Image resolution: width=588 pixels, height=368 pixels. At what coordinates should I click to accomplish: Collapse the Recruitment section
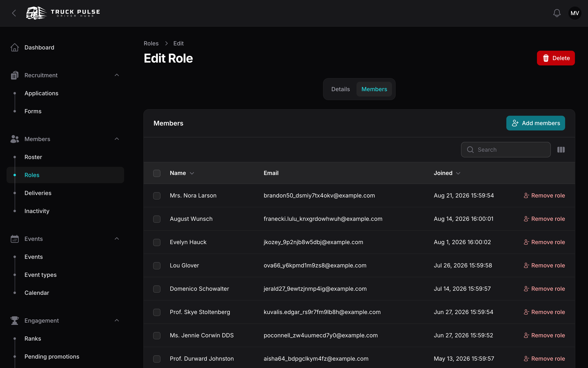117,75
